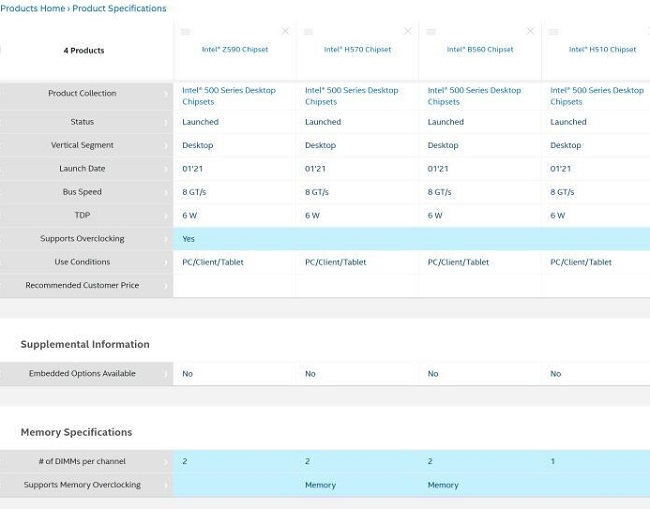Select the TDP row label
Viewport: 650px width, 509px height.
click(82, 215)
